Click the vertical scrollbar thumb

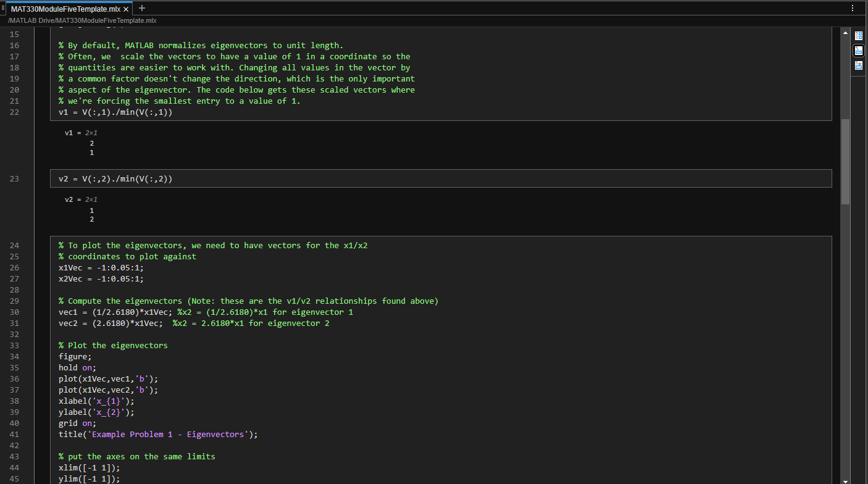[845, 162]
